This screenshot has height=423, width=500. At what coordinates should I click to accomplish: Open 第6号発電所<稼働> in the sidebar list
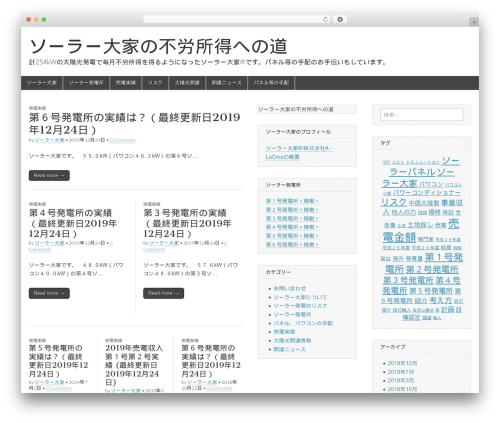tap(292, 244)
